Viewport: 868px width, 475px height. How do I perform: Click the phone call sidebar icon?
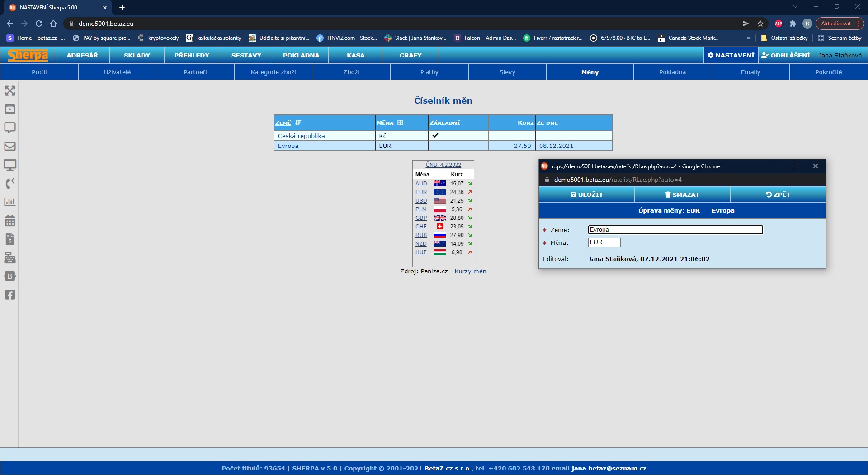point(10,183)
